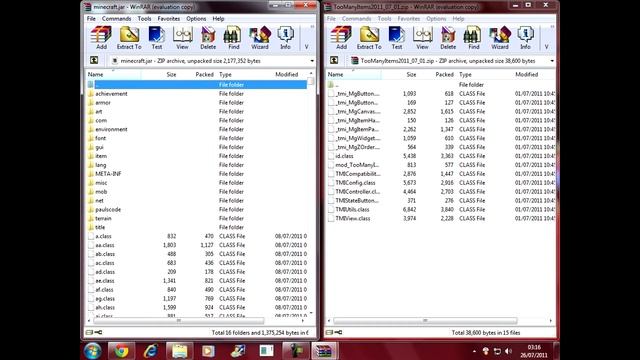This screenshot has width=640, height=360.
Task: Open Tools menu in minecraft.jar window
Action: pos(144,19)
